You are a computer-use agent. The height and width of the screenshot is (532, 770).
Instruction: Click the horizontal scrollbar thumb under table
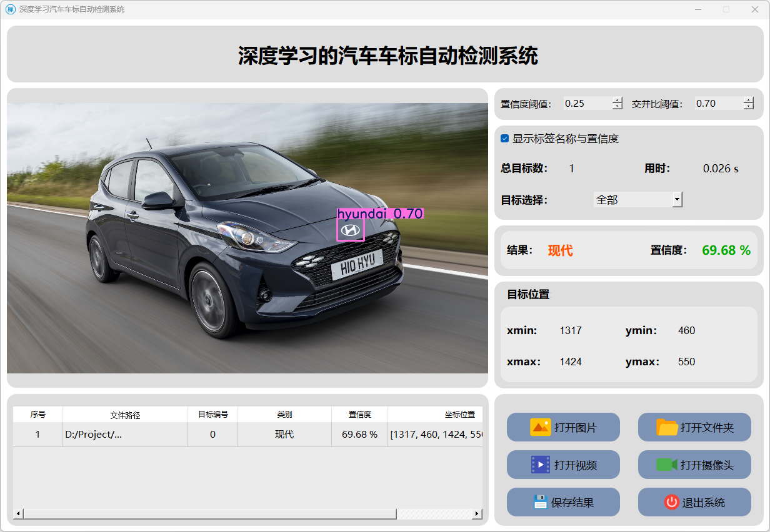(209, 513)
